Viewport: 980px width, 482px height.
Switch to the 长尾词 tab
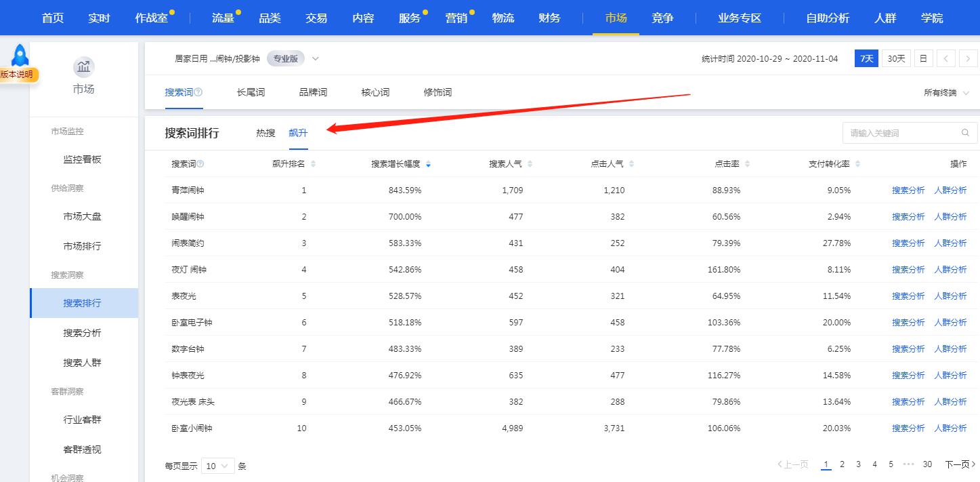[251, 92]
